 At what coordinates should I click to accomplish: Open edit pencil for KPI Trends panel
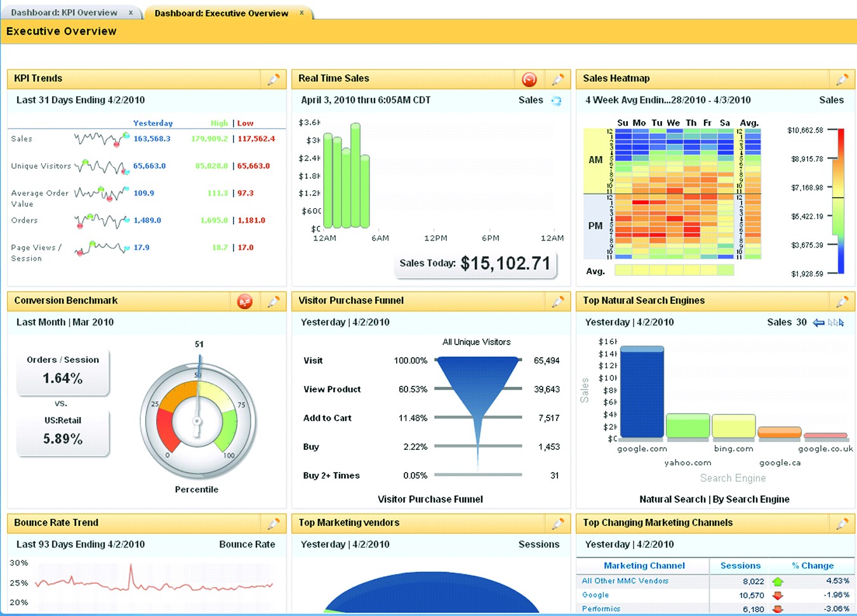[x=274, y=79]
